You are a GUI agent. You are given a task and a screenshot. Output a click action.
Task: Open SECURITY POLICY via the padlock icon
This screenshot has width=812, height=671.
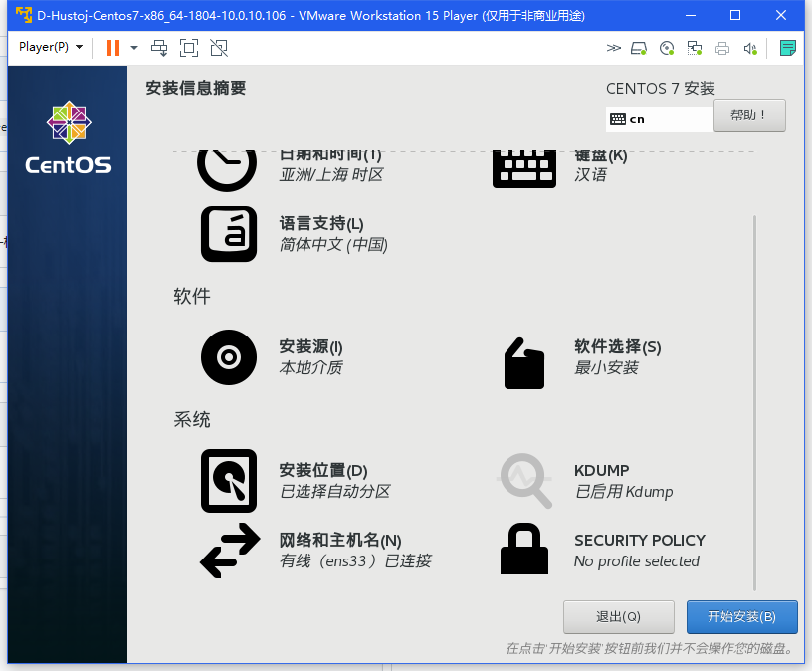524,549
